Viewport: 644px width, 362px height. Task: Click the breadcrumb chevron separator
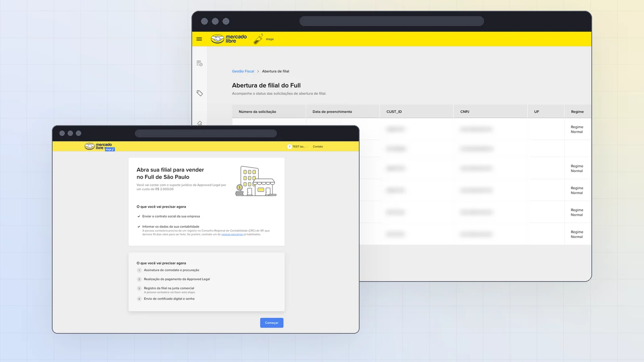(258, 71)
